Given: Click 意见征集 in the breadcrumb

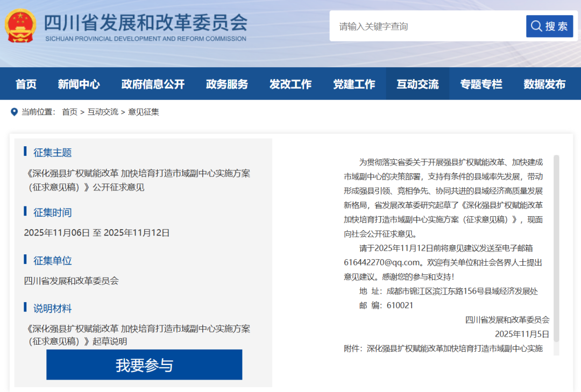Looking at the screenshot, I should coord(144,112).
